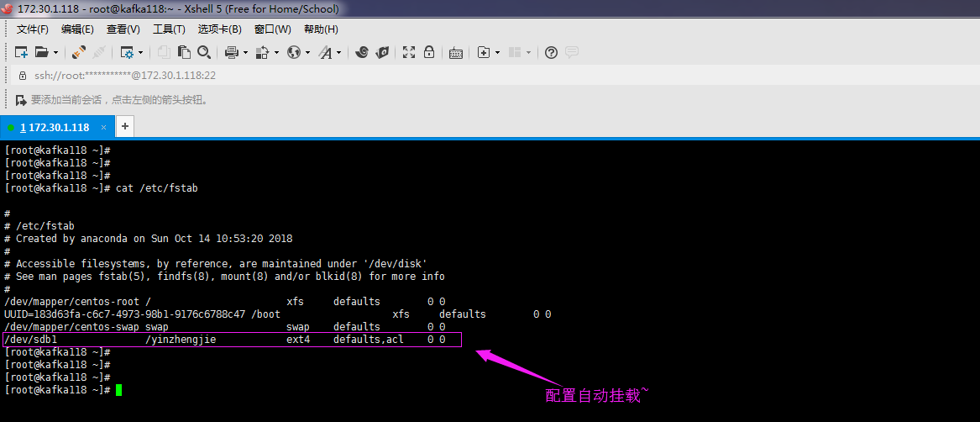Click the copy icon in toolbar
The image size is (980, 422).
(164, 53)
